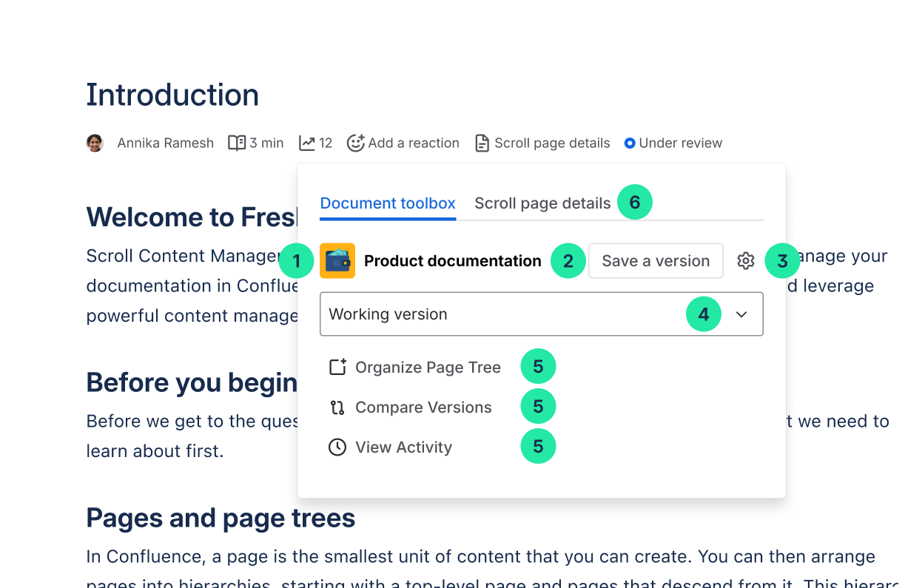
Task: Open the Working version dropdown
Action: [x=503, y=314]
